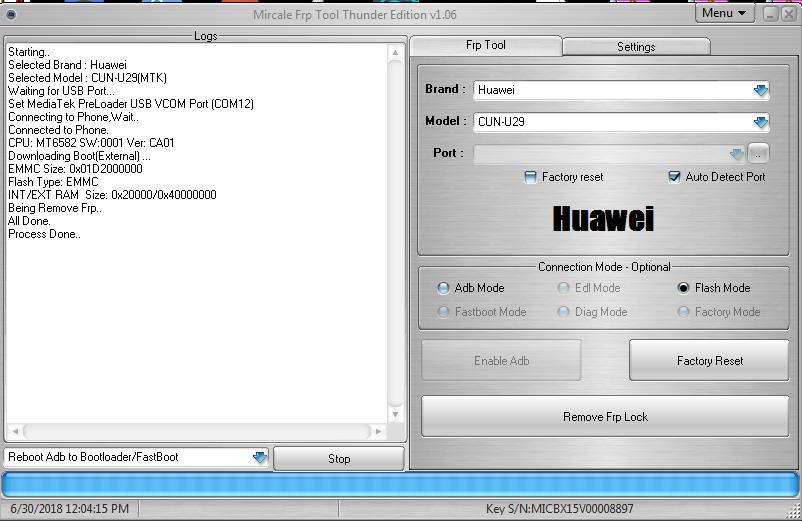Image resolution: width=802 pixels, height=521 pixels.
Task: Click log line "Selected Model : CUN-U29(MTK)"
Action: tap(87, 78)
